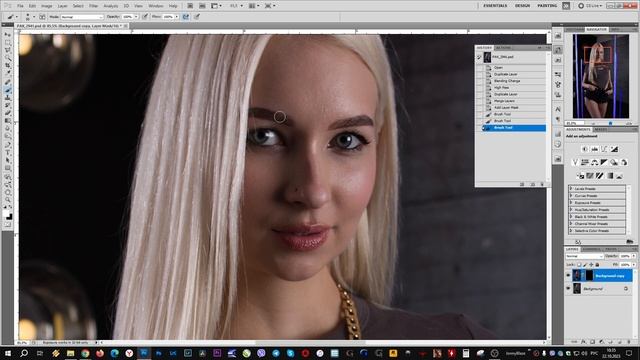Select the Add Layer Mask history state

coord(513,108)
